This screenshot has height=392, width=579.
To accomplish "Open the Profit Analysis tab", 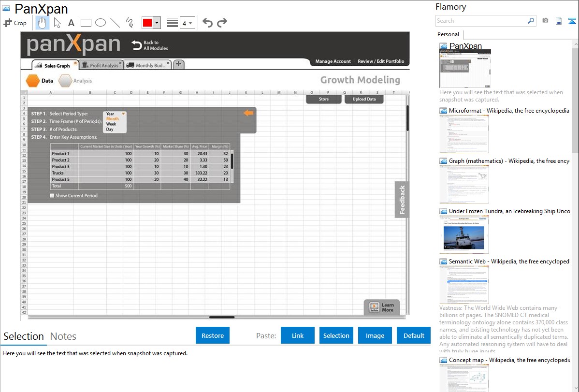I will click(x=102, y=65).
